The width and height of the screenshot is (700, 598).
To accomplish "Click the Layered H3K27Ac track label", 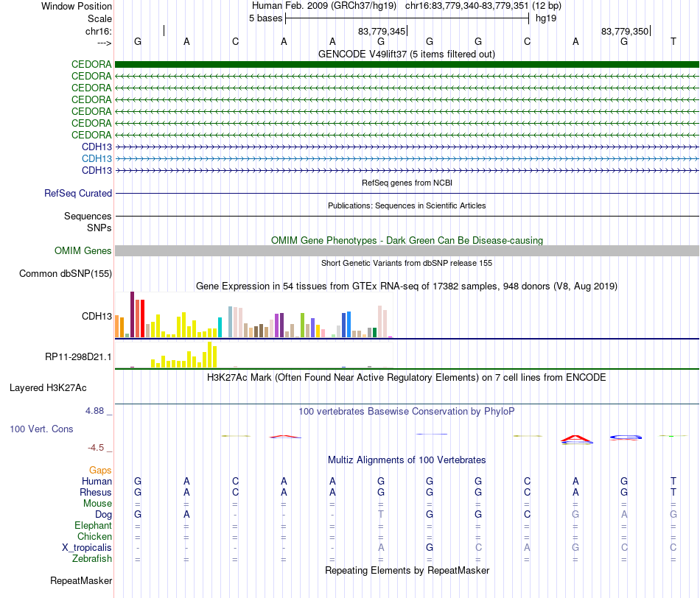I will click(x=48, y=388).
